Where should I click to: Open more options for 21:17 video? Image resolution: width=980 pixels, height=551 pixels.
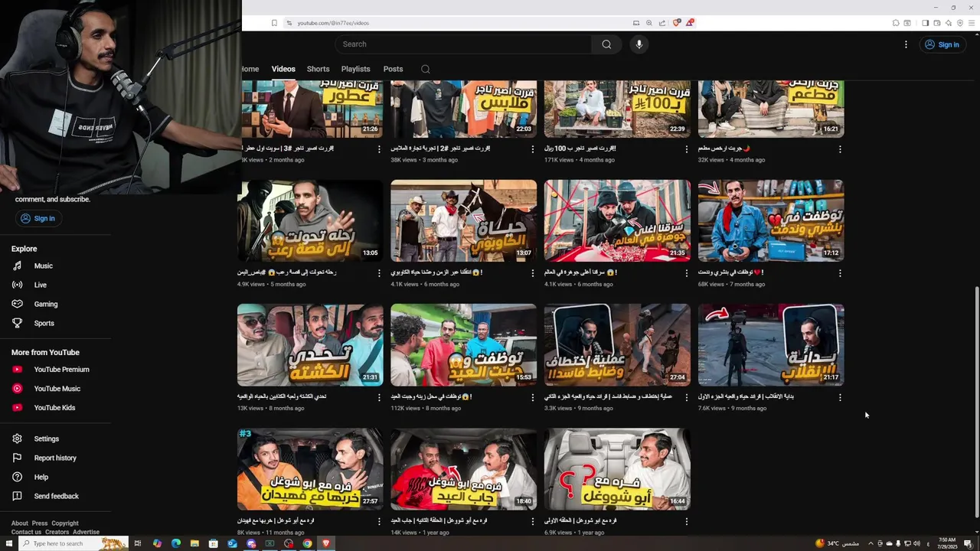pyautogui.click(x=840, y=397)
